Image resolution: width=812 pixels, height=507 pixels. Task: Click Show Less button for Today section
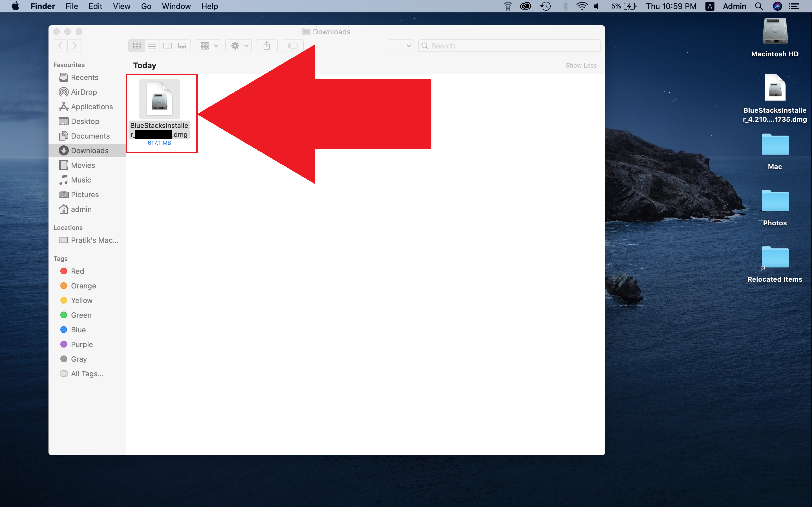coord(580,65)
